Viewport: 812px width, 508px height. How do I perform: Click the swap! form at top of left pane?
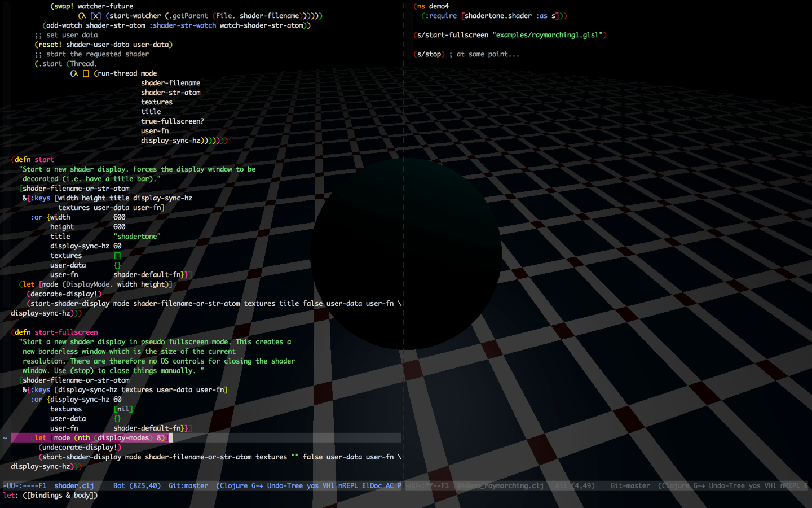pyautogui.click(x=92, y=6)
